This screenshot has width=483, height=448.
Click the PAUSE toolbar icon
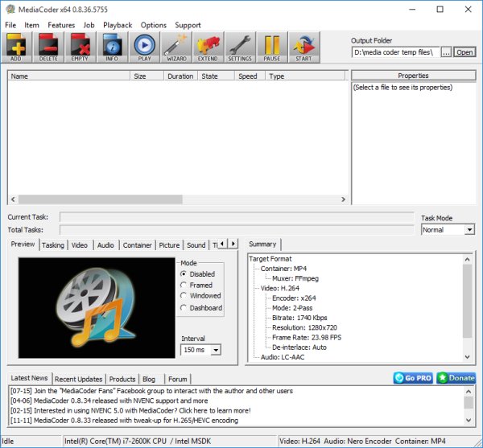pyautogui.click(x=272, y=47)
